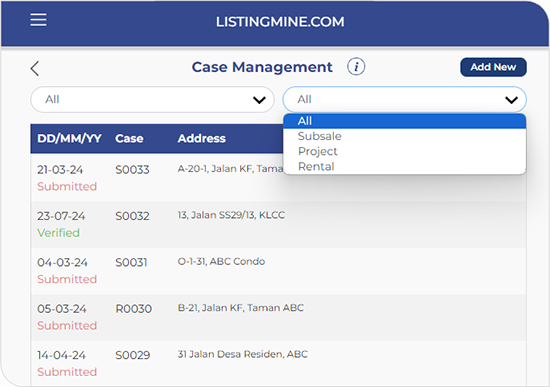This screenshot has width=550, height=387.
Task: Choose Subsale in the dropdown list
Action: point(404,136)
